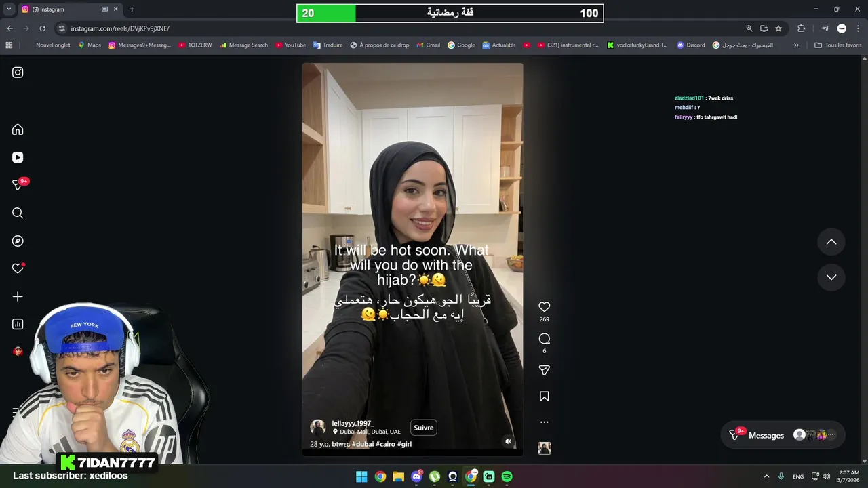Open #girl hashtag in caption
Screen dimensions: 868x488
[x=405, y=444]
